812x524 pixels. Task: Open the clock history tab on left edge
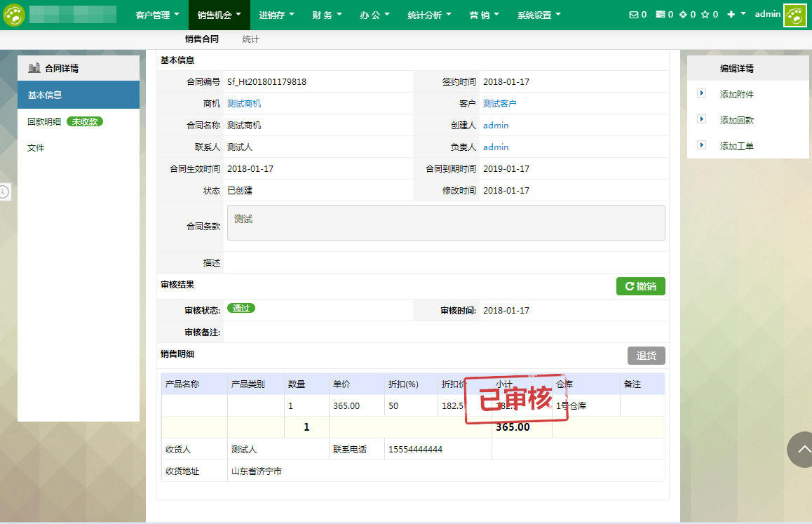5,192
